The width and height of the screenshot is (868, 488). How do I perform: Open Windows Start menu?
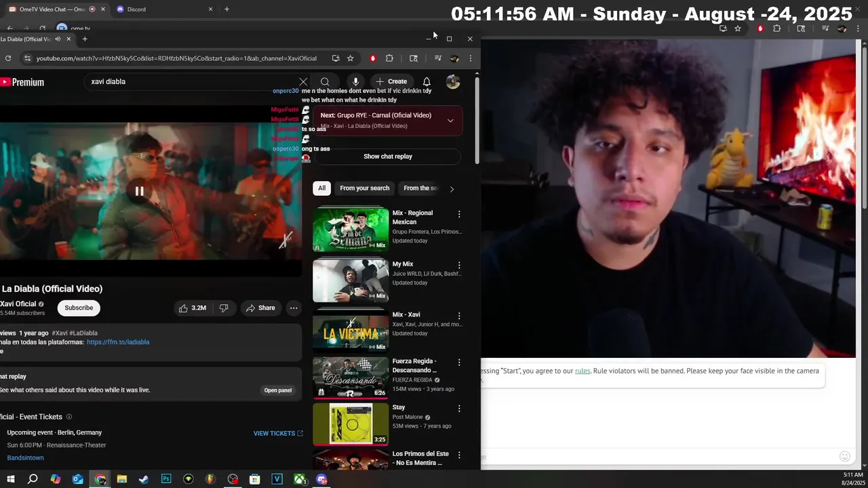(10, 479)
